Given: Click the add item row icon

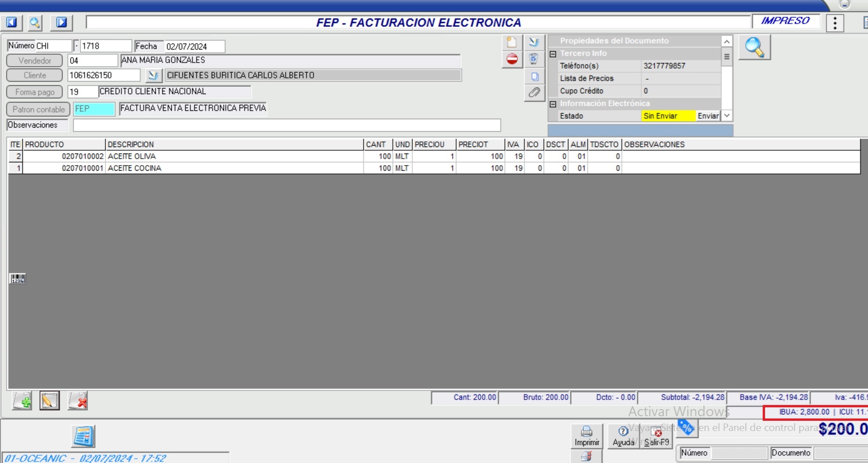Looking at the screenshot, I should pyautogui.click(x=22, y=401).
